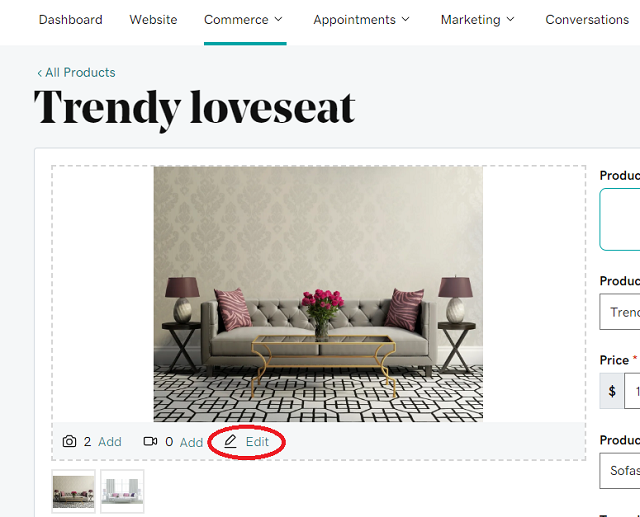Click Add next to video count

point(191,442)
